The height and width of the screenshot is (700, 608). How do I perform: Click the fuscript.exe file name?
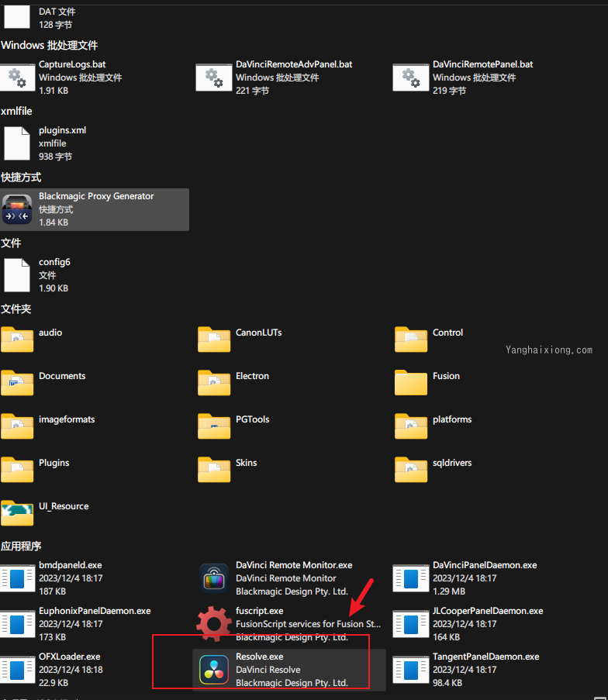(x=260, y=611)
